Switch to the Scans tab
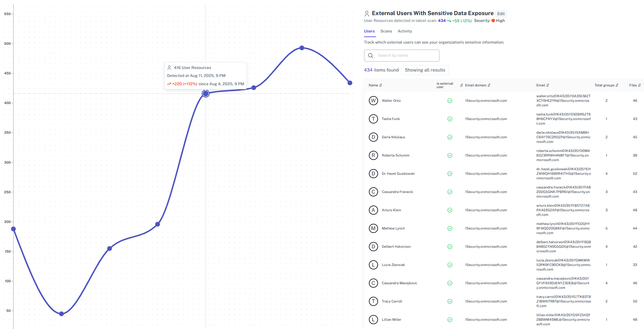The height and width of the screenshot is (329, 644). [x=386, y=31]
